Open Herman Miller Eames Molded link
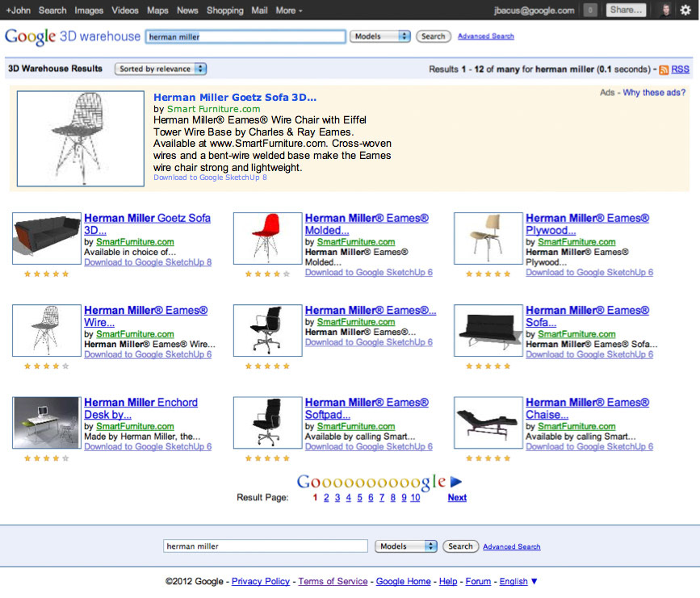 pyautogui.click(x=367, y=224)
